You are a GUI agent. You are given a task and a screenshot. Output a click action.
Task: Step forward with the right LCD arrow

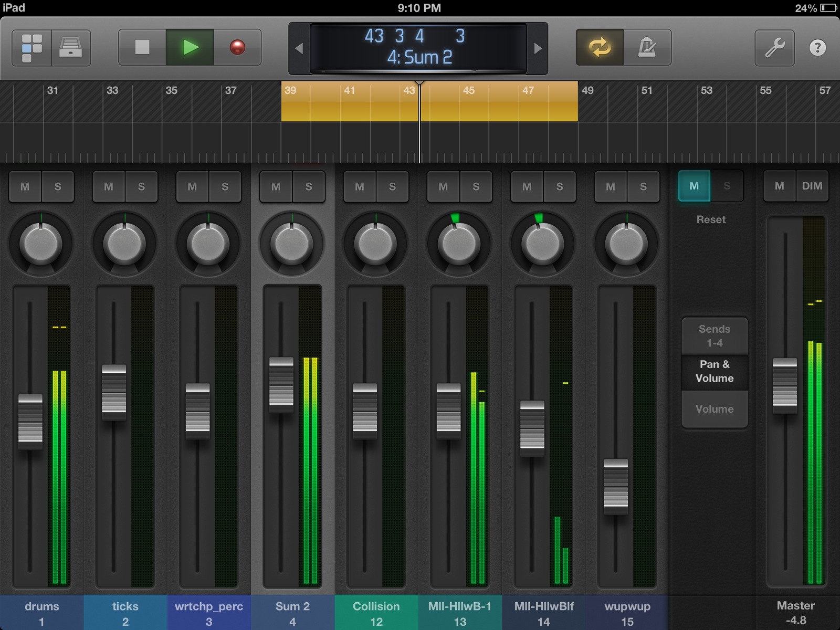pyautogui.click(x=537, y=48)
